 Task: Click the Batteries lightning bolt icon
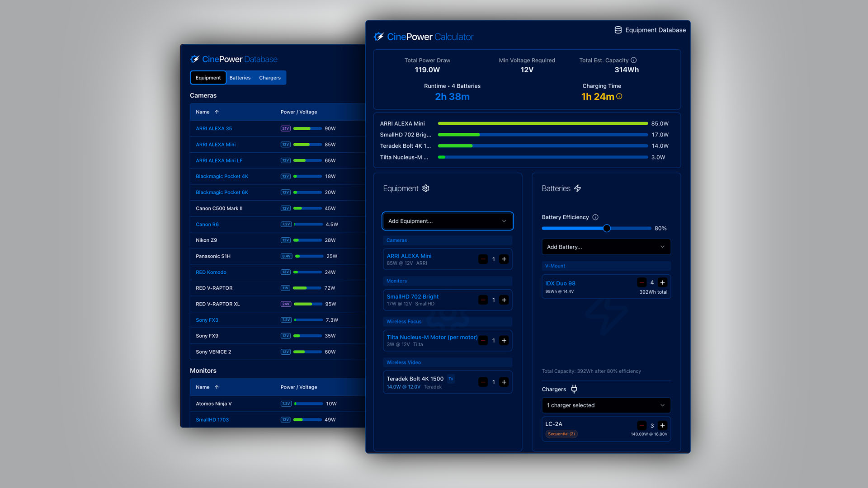coord(578,188)
